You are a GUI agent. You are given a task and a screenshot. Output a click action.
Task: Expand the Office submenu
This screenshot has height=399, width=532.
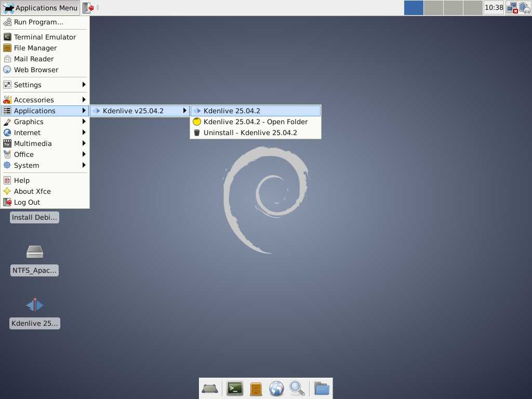click(x=45, y=154)
